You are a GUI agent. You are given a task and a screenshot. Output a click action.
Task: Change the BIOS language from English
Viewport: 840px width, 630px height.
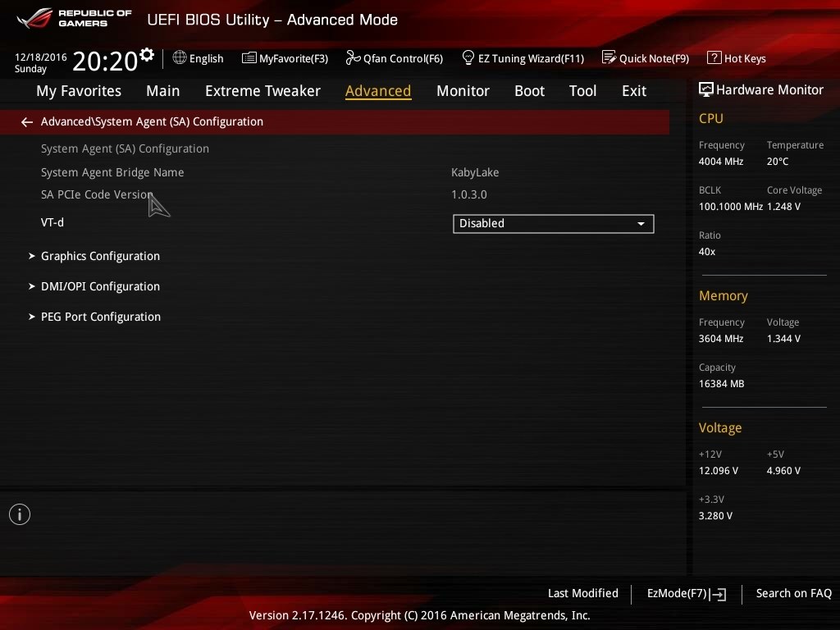tap(198, 58)
